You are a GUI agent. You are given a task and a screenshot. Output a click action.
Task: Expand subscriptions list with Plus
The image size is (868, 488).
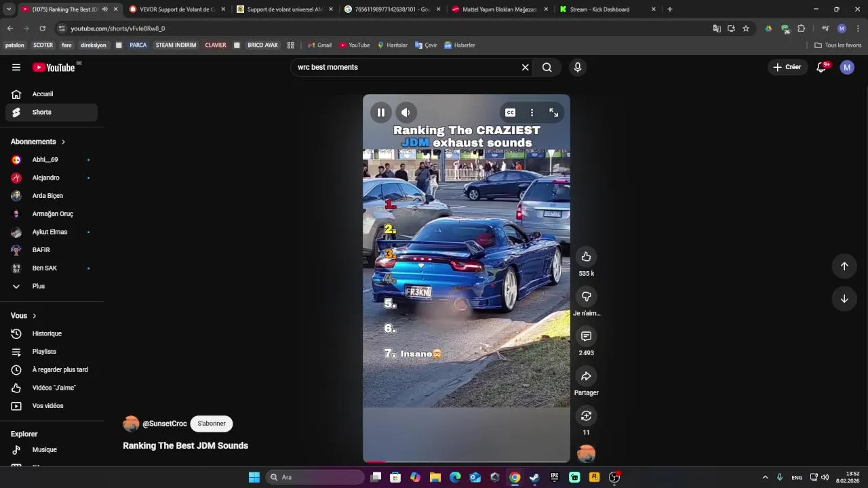point(52,286)
